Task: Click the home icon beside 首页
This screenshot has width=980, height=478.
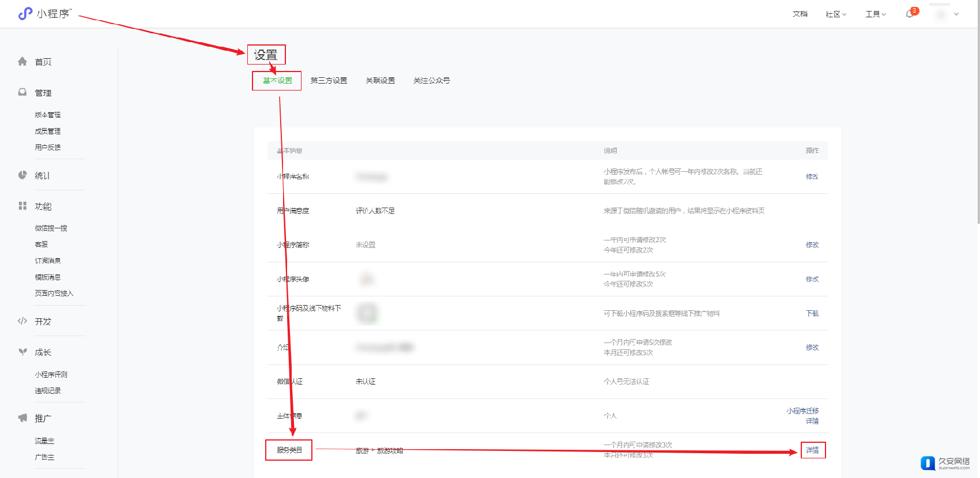Action: coord(22,62)
